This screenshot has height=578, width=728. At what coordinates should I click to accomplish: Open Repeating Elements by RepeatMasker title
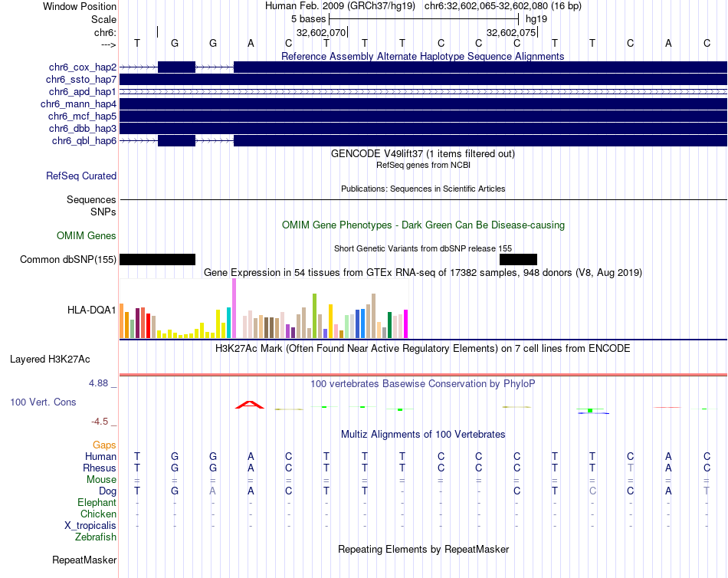coord(423,549)
